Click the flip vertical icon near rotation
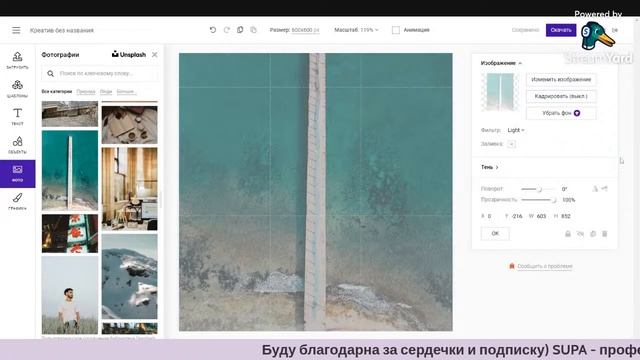Image resolution: width=640 pixels, height=360 pixels. 604,189
